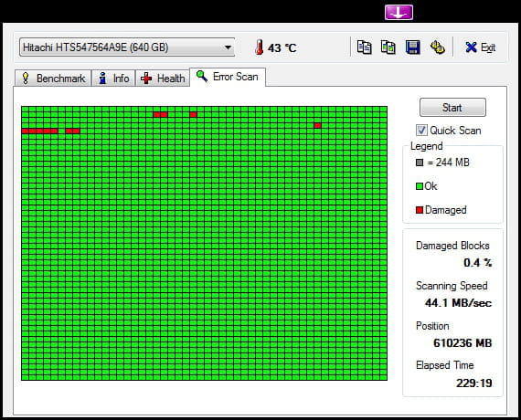Click the copy text to clipboard icon

(x=364, y=47)
